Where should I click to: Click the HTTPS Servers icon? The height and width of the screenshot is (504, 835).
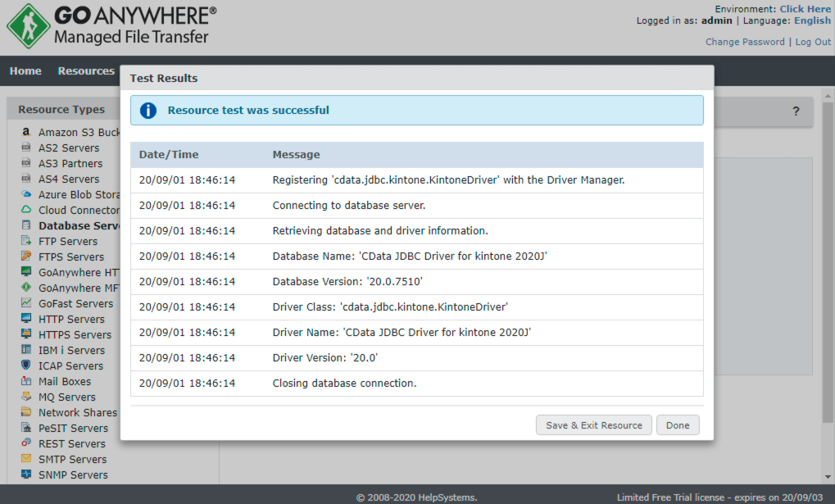(x=26, y=334)
